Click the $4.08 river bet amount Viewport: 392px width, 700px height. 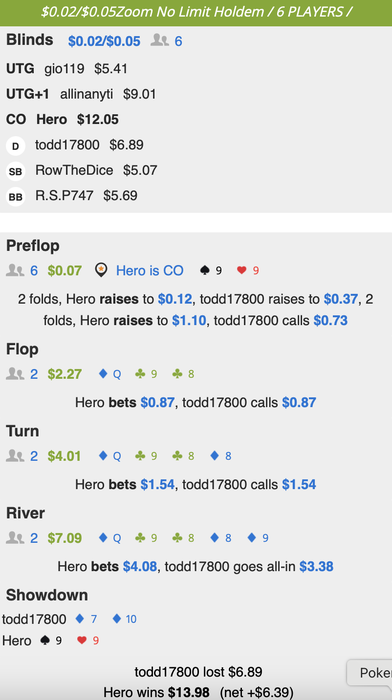140,567
